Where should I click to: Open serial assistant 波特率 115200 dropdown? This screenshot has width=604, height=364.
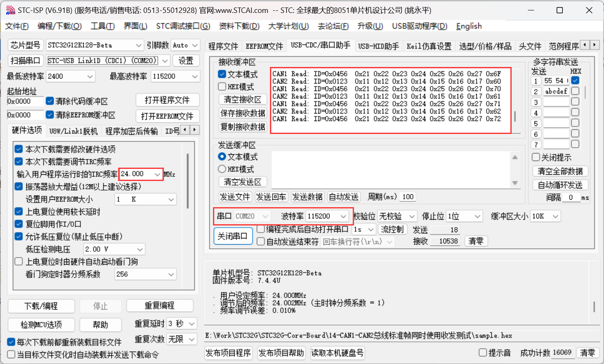[x=327, y=216]
